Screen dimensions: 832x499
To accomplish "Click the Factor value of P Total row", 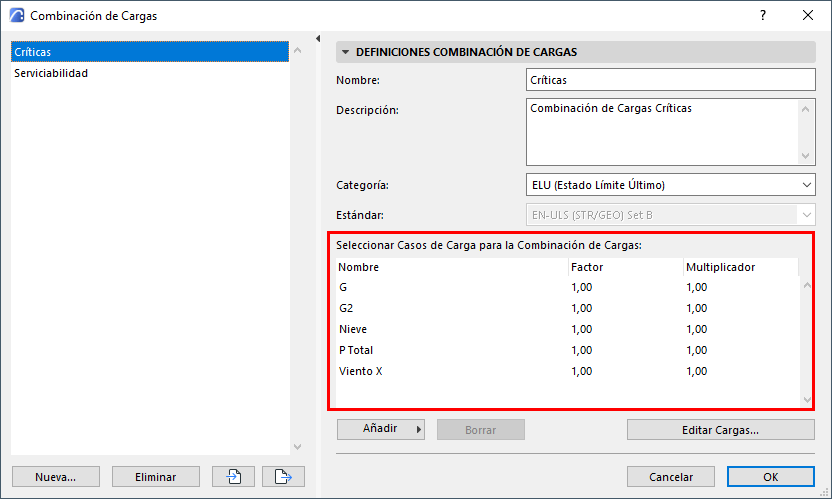I will pyautogui.click(x=582, y=350).
